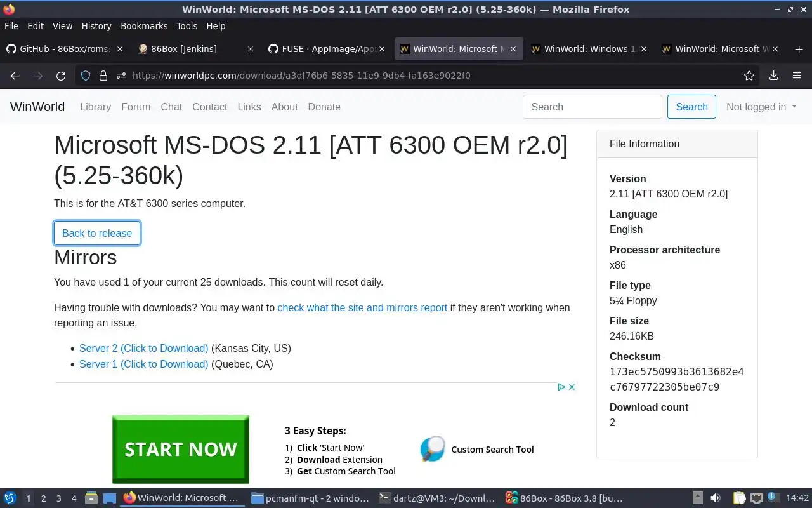Open the LXQt application menu in taskbar
The height and width of the screenshot is (508, 812).
(x=10, y=498)
